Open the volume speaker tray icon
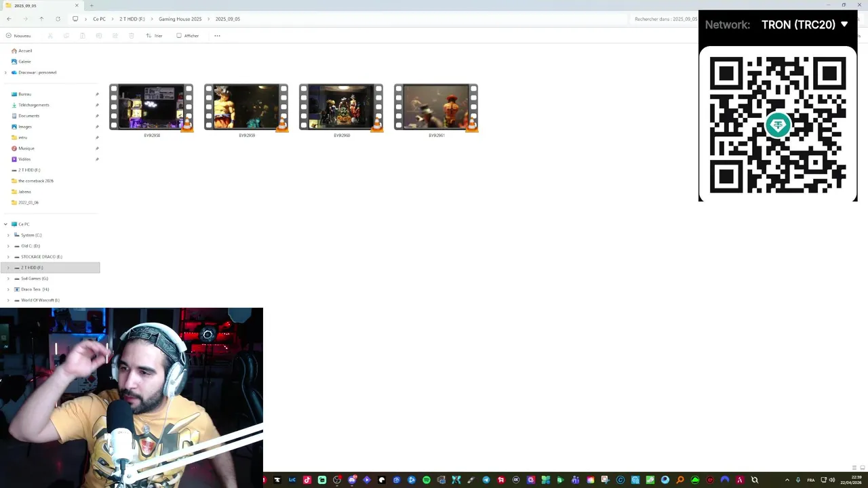Viewport: 868px width, 488px height. [831, 480]
